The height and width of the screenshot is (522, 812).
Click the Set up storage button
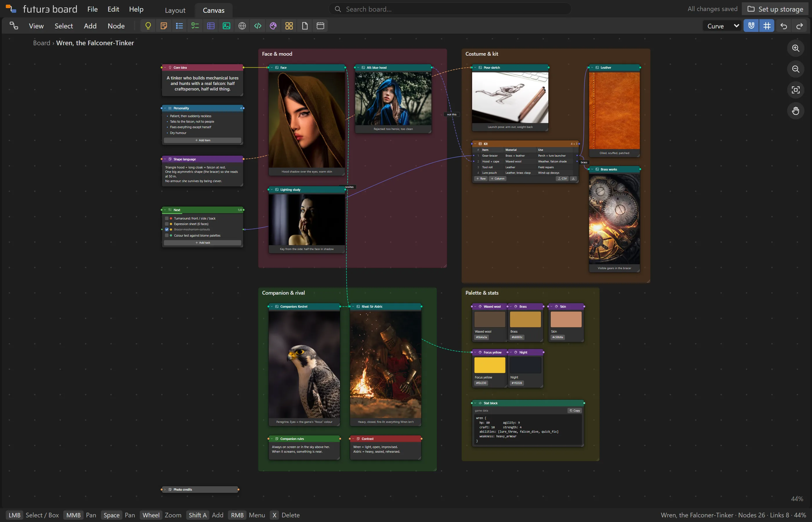[775, 9]
